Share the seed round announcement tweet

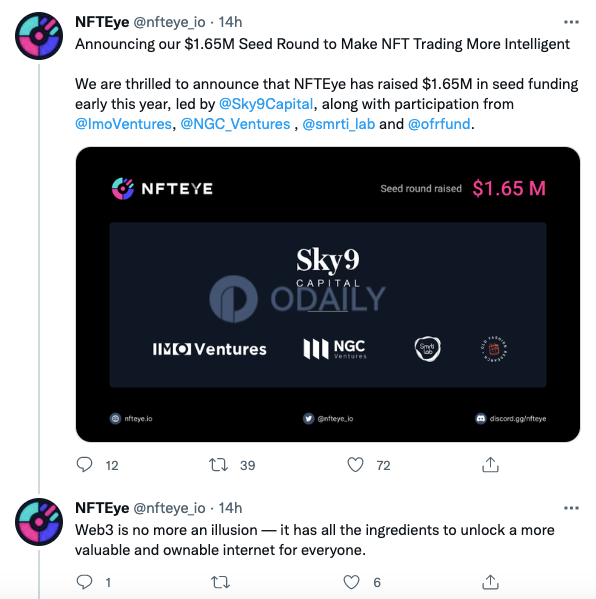490,465
